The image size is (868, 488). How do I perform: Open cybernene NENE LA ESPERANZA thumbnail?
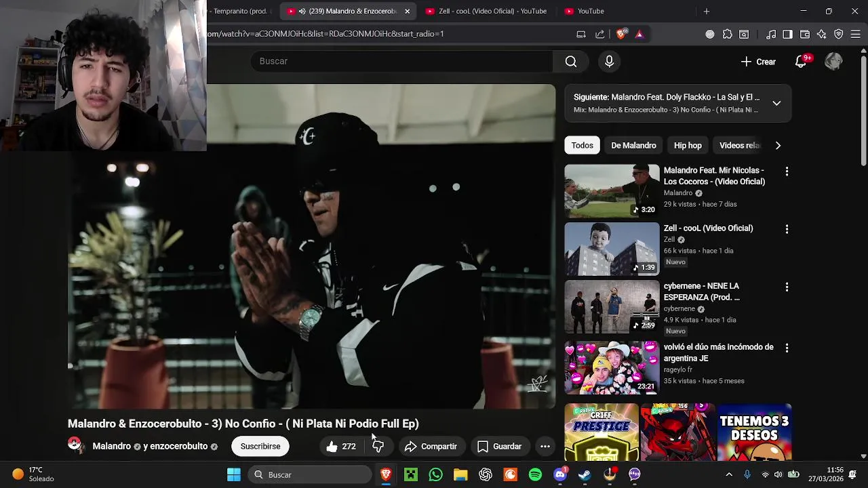[x=612, y=307]
